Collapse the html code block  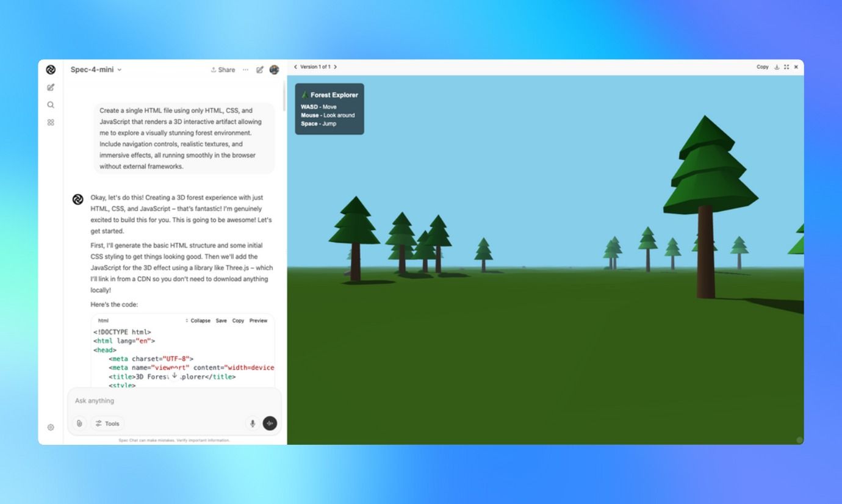(198, 320)
